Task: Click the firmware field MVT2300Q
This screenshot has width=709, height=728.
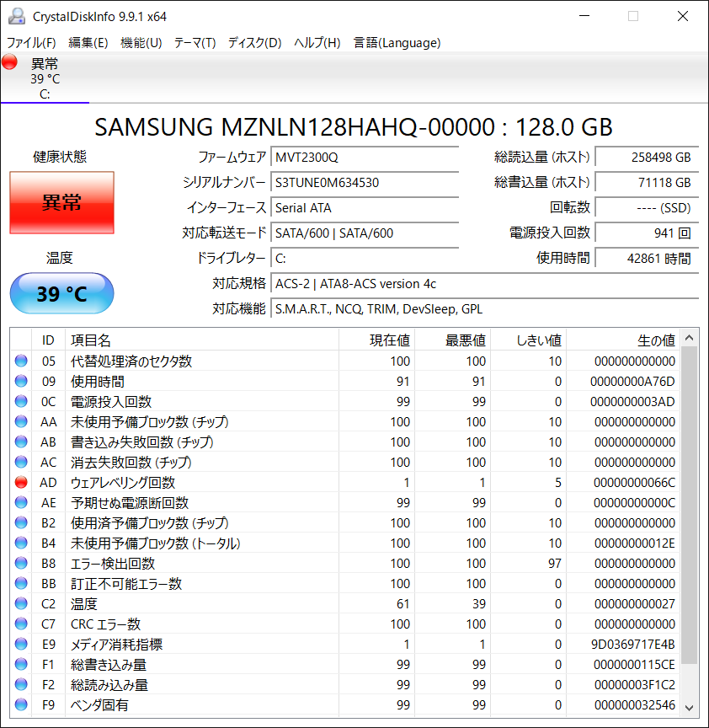Action: (365, 157)
